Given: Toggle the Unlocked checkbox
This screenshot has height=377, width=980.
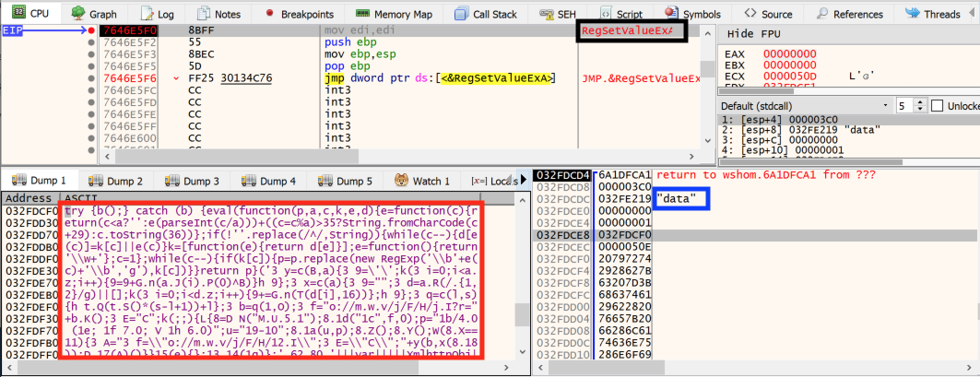Looking at the screenshot, I should (x=937, y=106).
